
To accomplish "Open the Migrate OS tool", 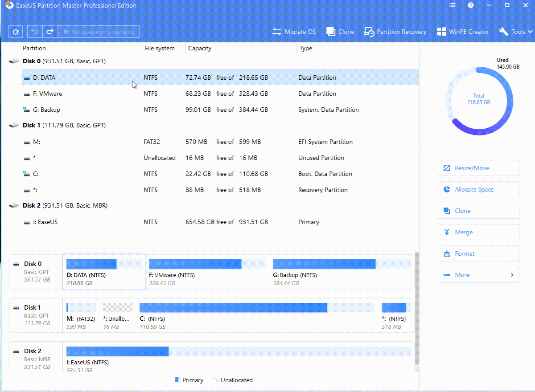I will [x=294, y=32].
